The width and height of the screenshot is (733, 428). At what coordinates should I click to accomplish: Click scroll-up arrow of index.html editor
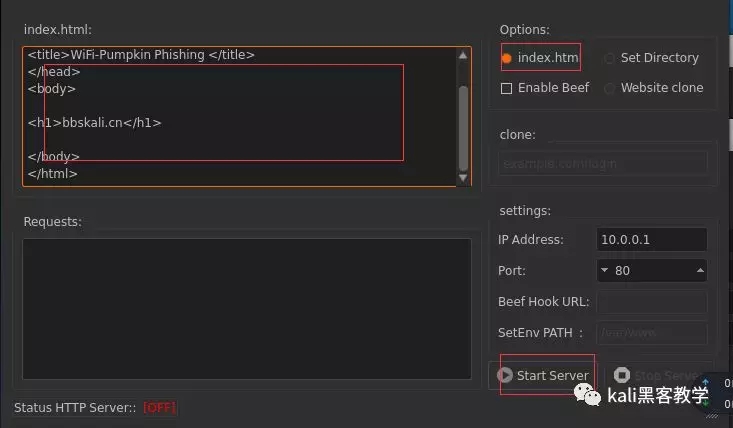[x=462, y=54]
